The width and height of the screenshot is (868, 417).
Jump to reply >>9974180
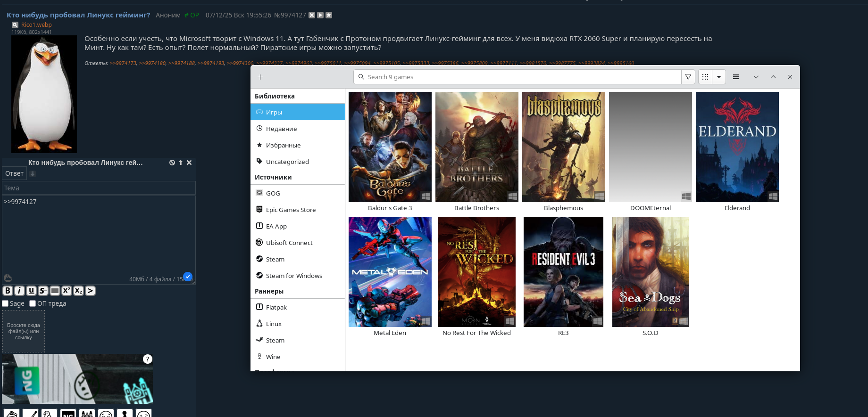pos(152,63)
